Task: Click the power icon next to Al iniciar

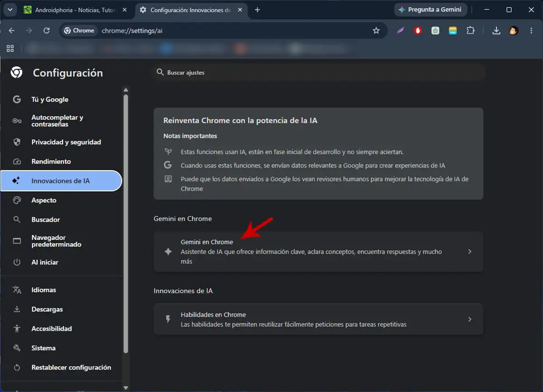Action: [17, 262]
